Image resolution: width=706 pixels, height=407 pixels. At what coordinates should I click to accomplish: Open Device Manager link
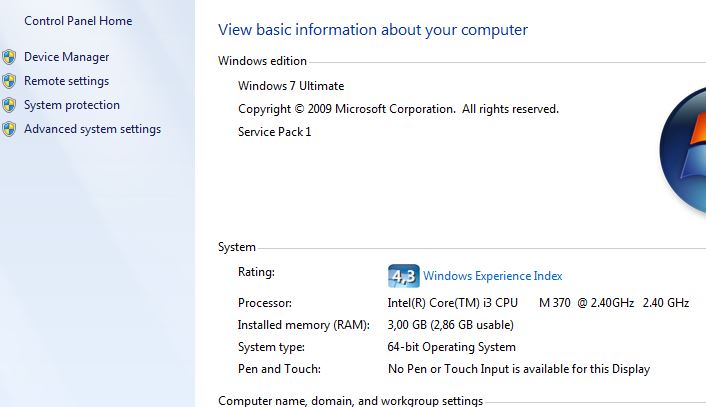tap(67, 57)
